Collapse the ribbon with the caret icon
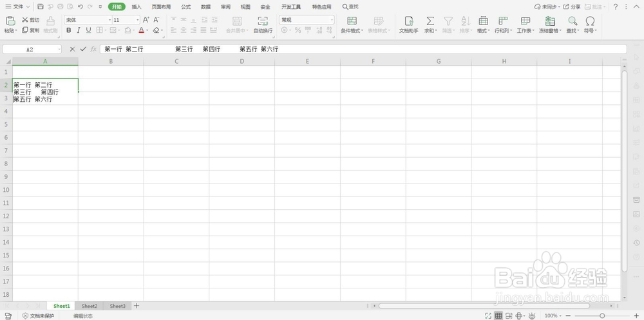 pos(637,6)
